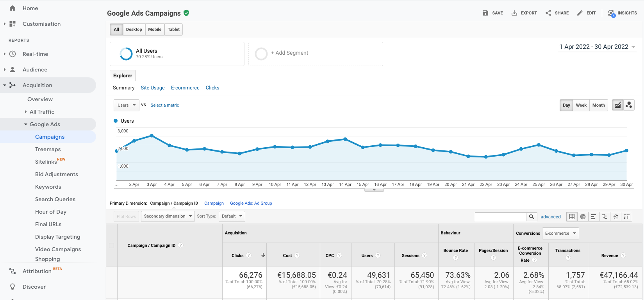Click the magnifier search button above the table

(532, 216)
